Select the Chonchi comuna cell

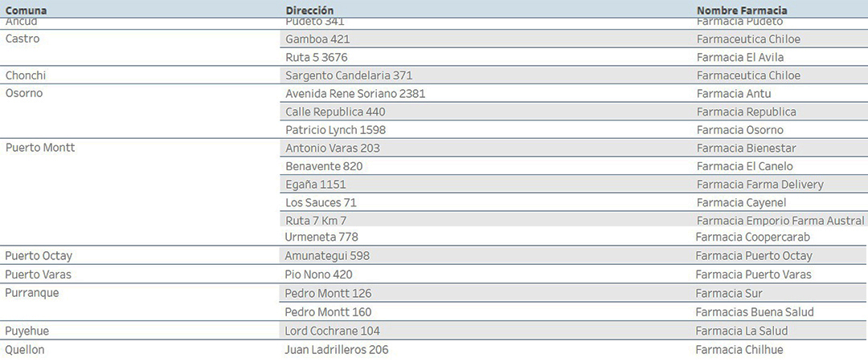pos(26,75)
